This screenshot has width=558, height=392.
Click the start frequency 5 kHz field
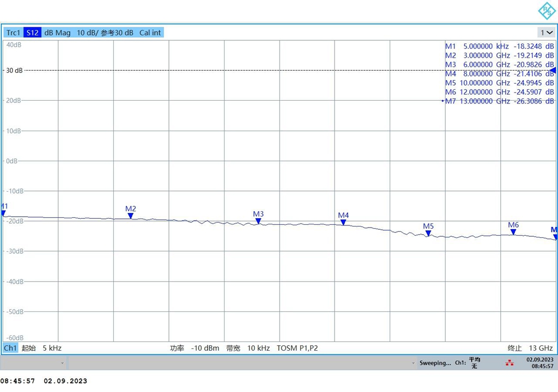click(x=52, y=348)
